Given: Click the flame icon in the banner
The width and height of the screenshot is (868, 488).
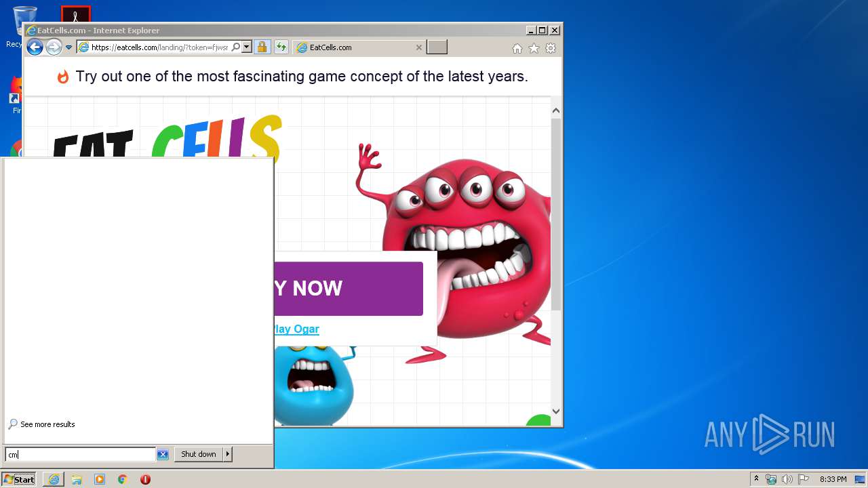Looking at the screenshot, I should (x=63, y=77).
